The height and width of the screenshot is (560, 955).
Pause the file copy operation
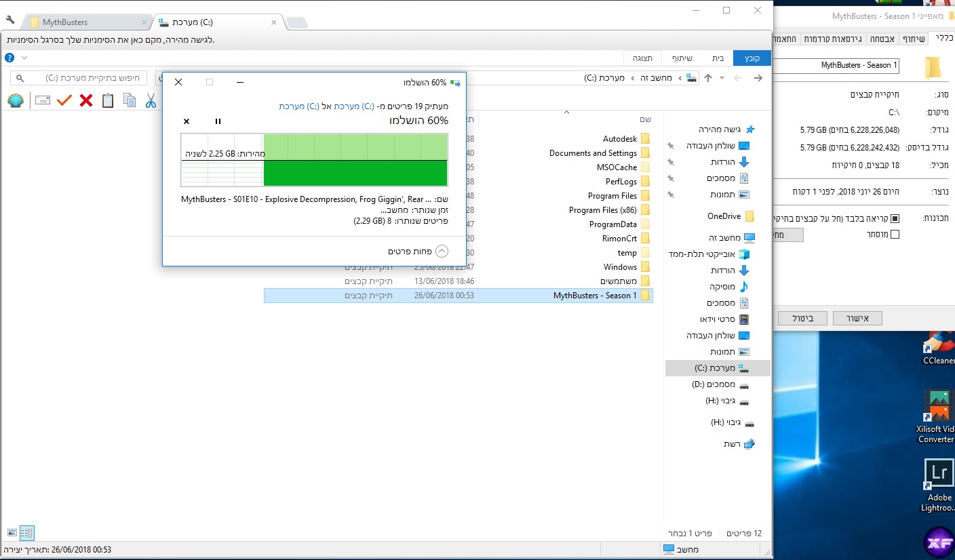[218, 121]
